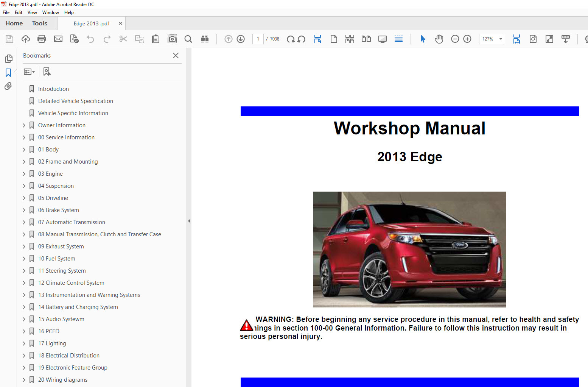Expand the 03 Engine bookmark
Viewport: 588px width, 387px height.
coord(24,174)
